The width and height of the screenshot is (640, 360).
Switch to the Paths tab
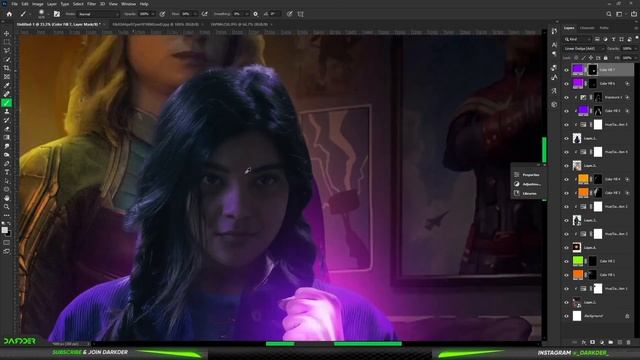[604, 28]
